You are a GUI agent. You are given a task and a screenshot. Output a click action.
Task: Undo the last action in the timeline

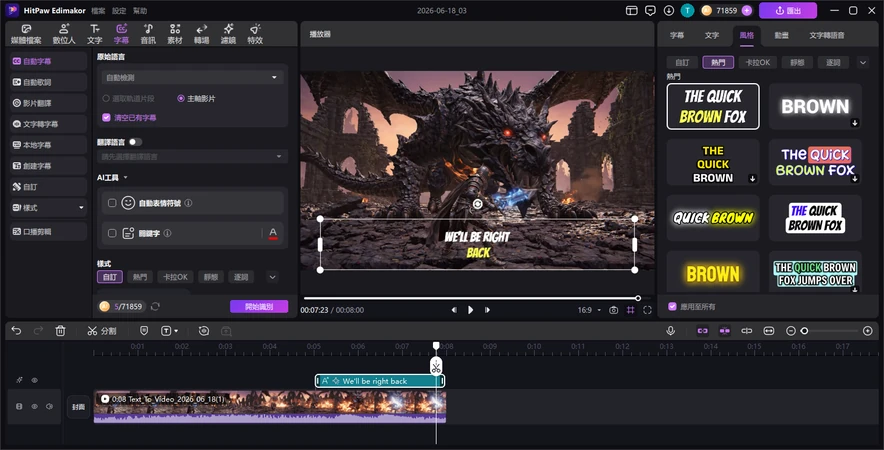click(x=16, y=331)
